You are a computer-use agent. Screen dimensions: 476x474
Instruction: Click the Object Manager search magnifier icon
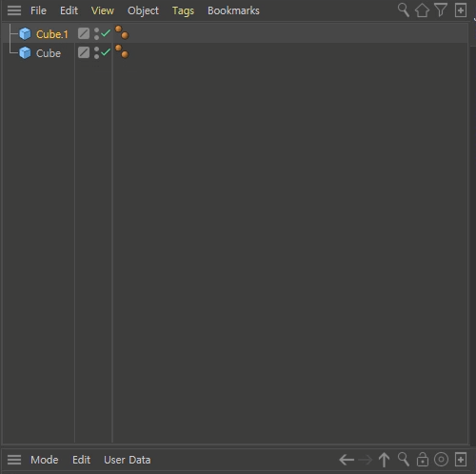coord(404,10)
